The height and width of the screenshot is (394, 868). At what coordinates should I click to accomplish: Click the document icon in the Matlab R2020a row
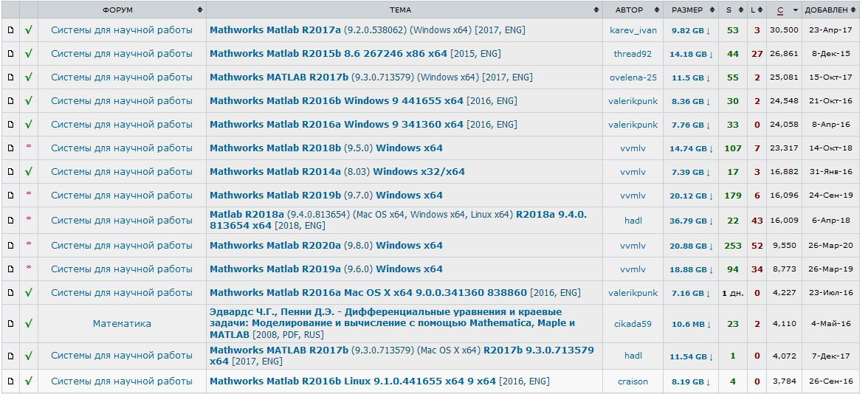tap(10, 245)
